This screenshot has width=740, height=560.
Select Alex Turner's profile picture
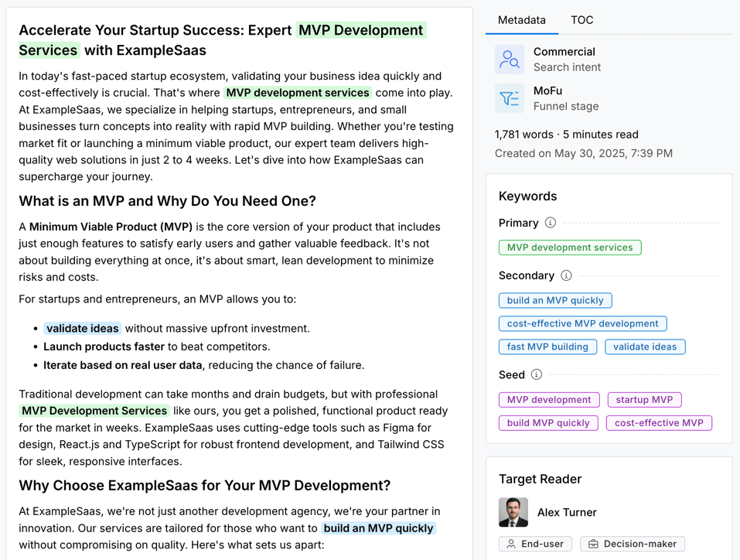(x=513, y=512)
